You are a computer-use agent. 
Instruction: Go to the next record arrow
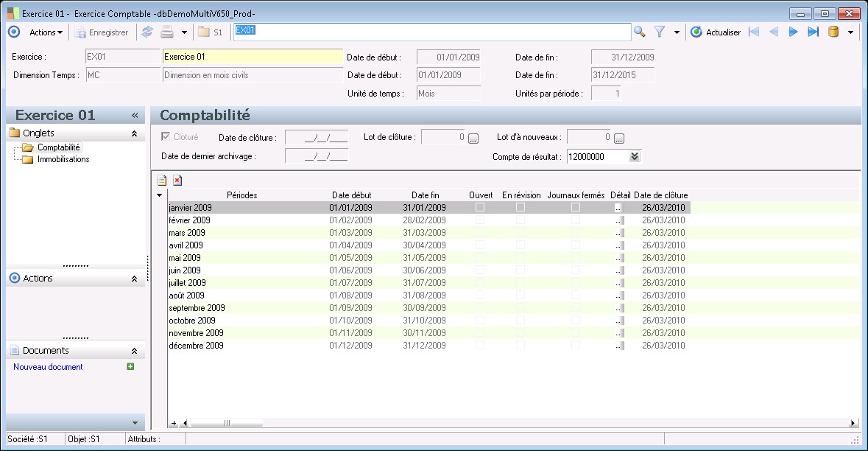[793, 32]
